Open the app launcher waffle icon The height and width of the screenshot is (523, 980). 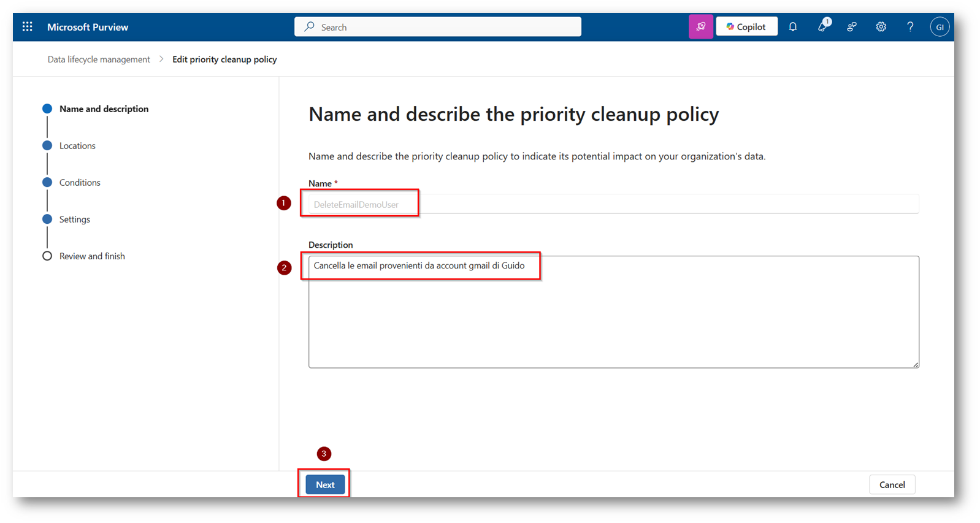[28, 27]
